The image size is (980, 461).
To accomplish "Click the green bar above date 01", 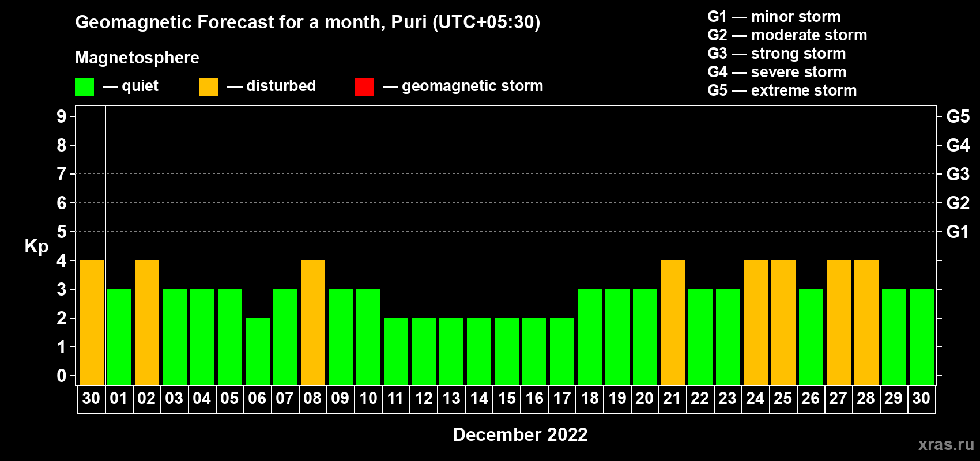I will coord(119,337).
